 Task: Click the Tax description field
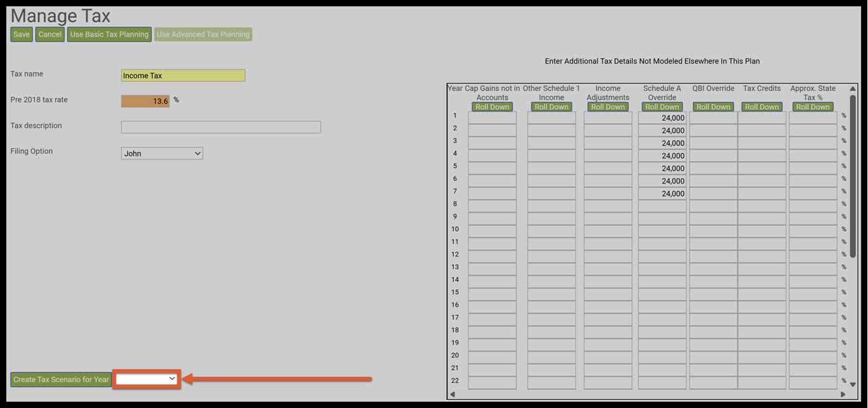pos(221,127)
